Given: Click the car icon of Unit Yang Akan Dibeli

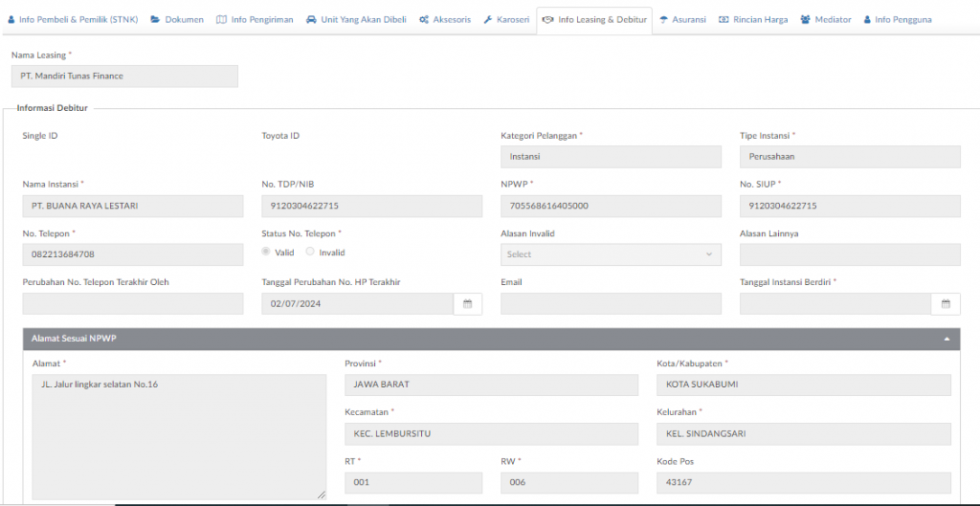Looking at the screenshot, I should tap(311, 19).
